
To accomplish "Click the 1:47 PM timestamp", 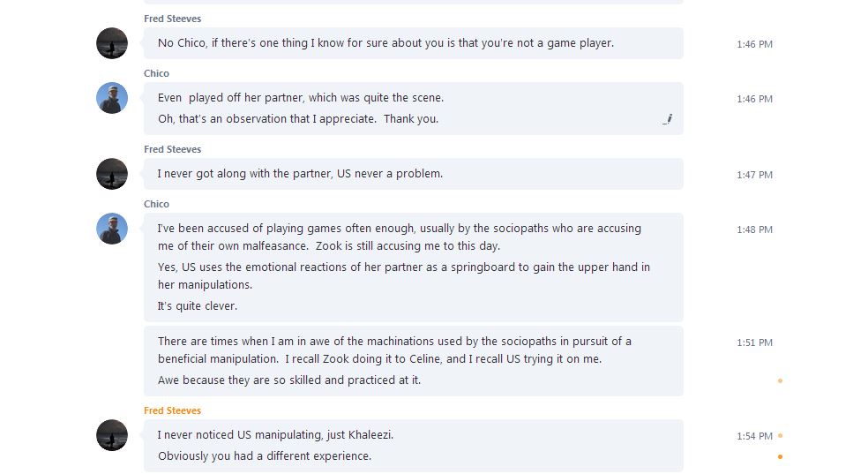I will [x=754, y=175].
